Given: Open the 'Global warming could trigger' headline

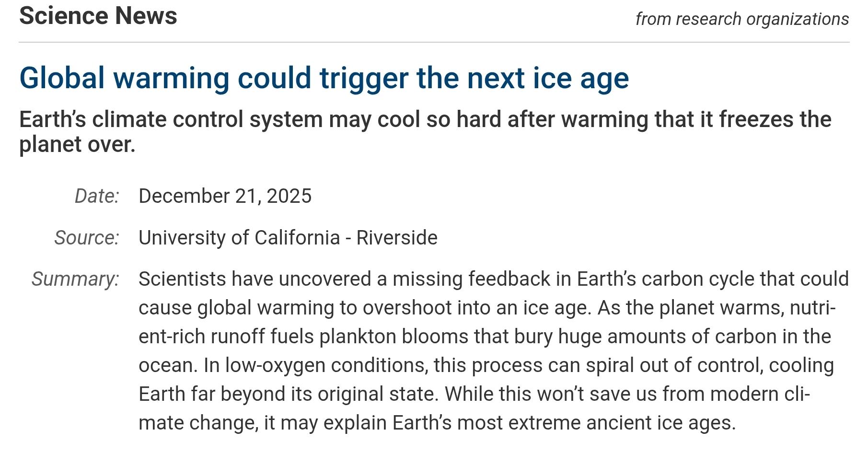Looking at the screenshot, I should pyautogui.click(x=324, y=78).
